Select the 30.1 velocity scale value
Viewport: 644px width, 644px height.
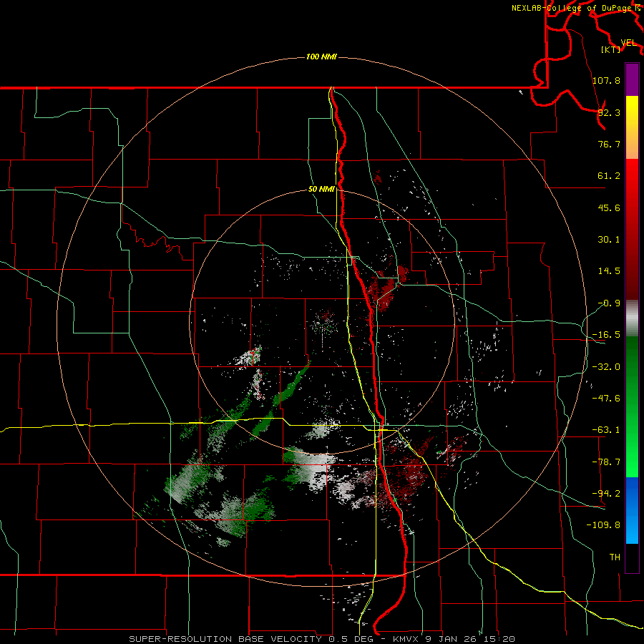point(609,240)
